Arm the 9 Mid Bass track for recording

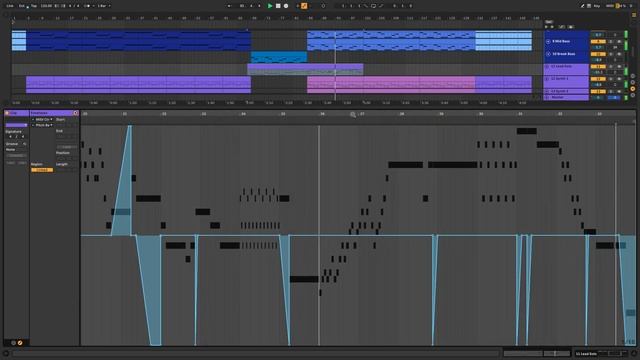[x=619, y=42]
